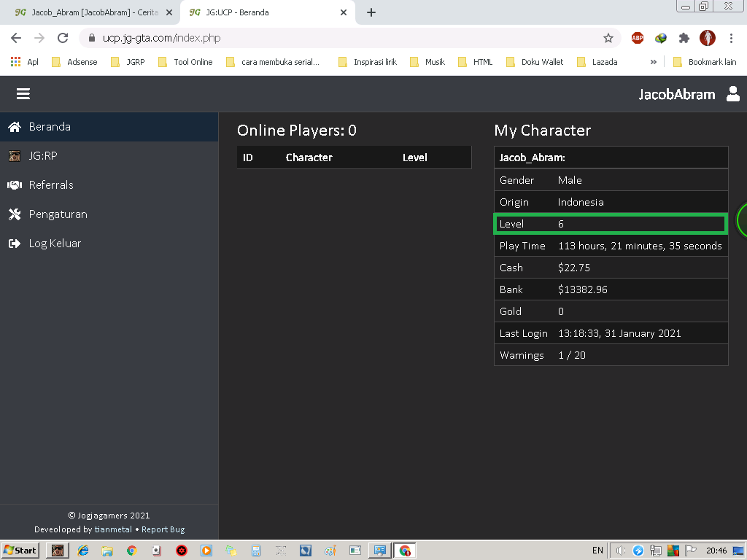This screenshot has width=747, height=560.
Task: Open the tianmetal developer link
Action: [x=113, y=529]
